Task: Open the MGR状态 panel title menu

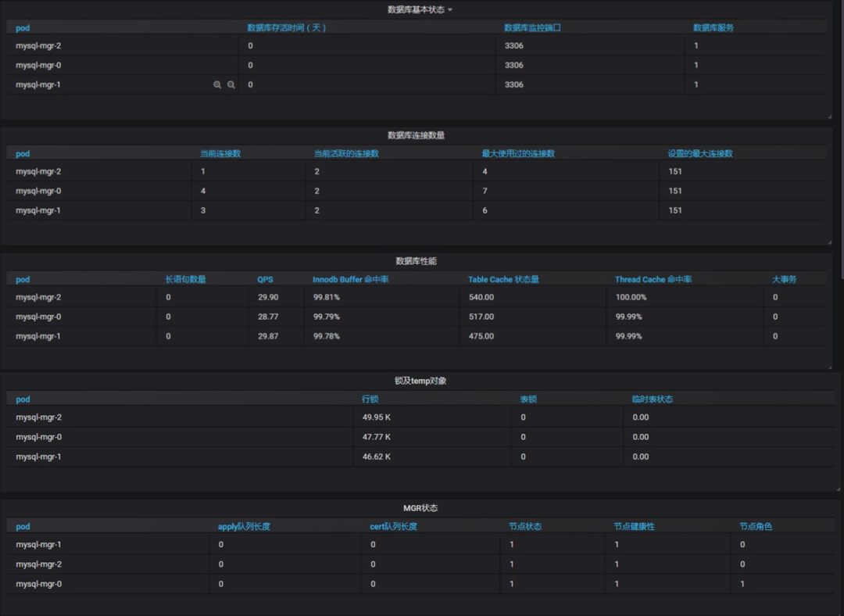Action: [x=420, y=508]
